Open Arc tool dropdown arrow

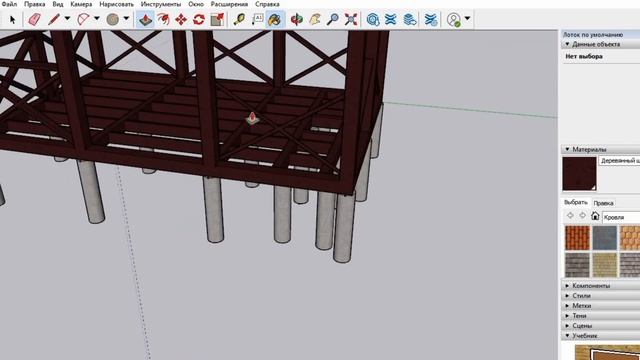pos(97,18)
